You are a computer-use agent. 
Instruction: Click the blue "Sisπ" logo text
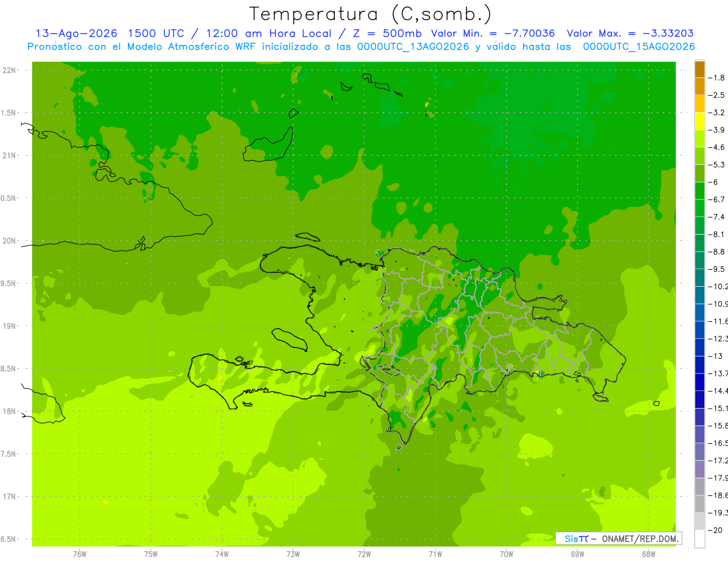pyautogui.click(x=576, y=538)
